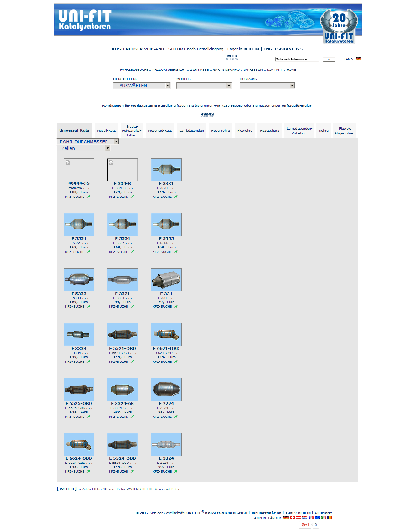
Task: Click the green arrow beside KFZ-SUCHE for E 3331
Action: tap(176, 197)
